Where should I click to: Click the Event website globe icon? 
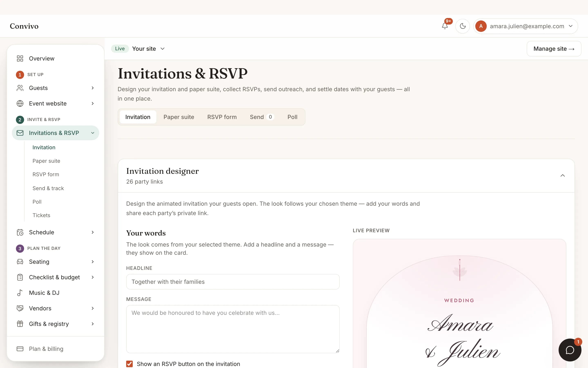coord(20,103)
